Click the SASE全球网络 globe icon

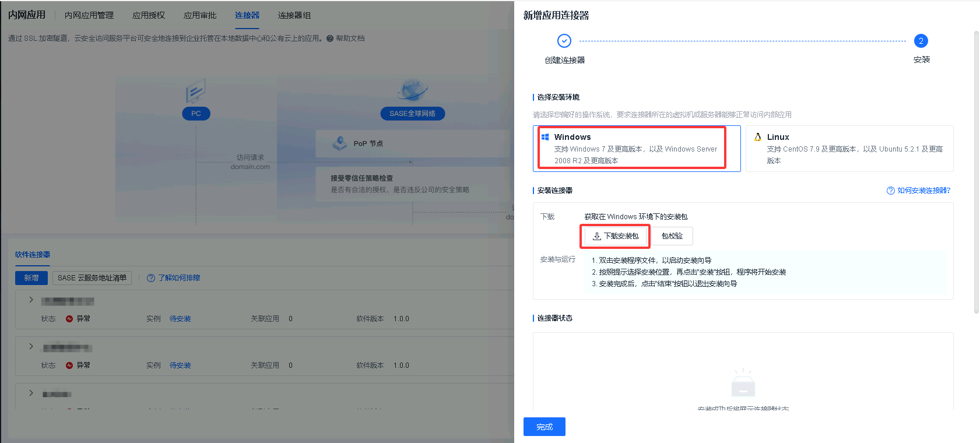point(413,90)
